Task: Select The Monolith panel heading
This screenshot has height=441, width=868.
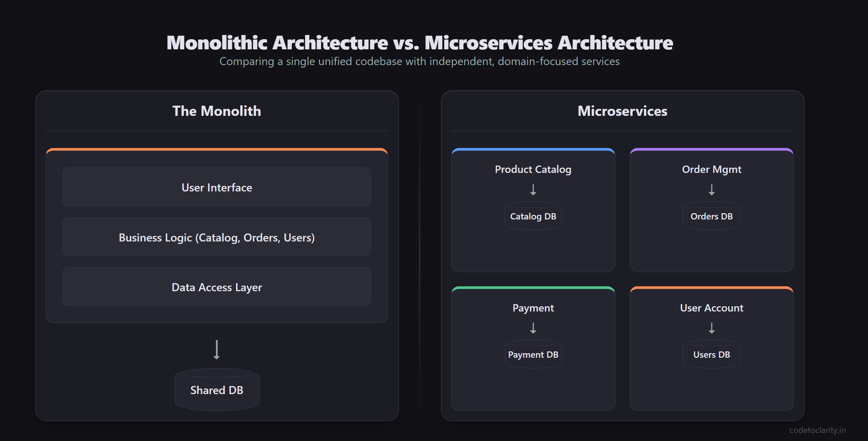Action: (217, 111)
